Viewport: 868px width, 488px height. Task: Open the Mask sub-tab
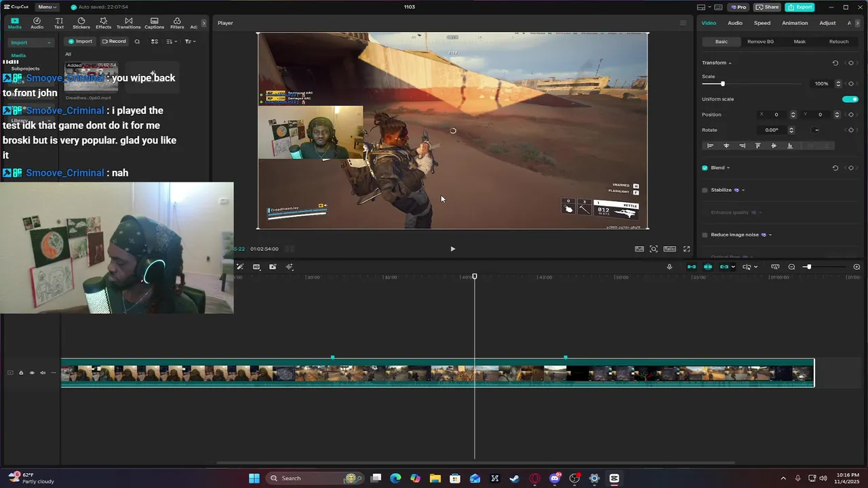(x=800, y=41)
